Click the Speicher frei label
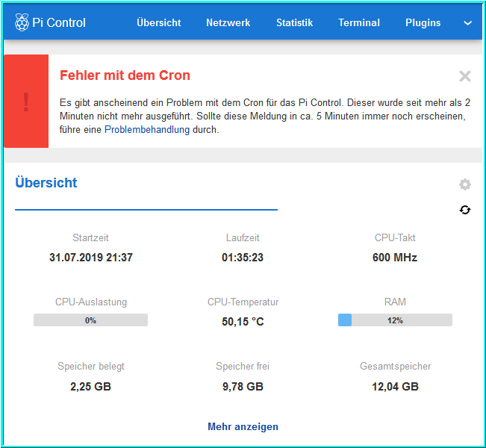Screen dimensions: 486x448 point(243,366)
